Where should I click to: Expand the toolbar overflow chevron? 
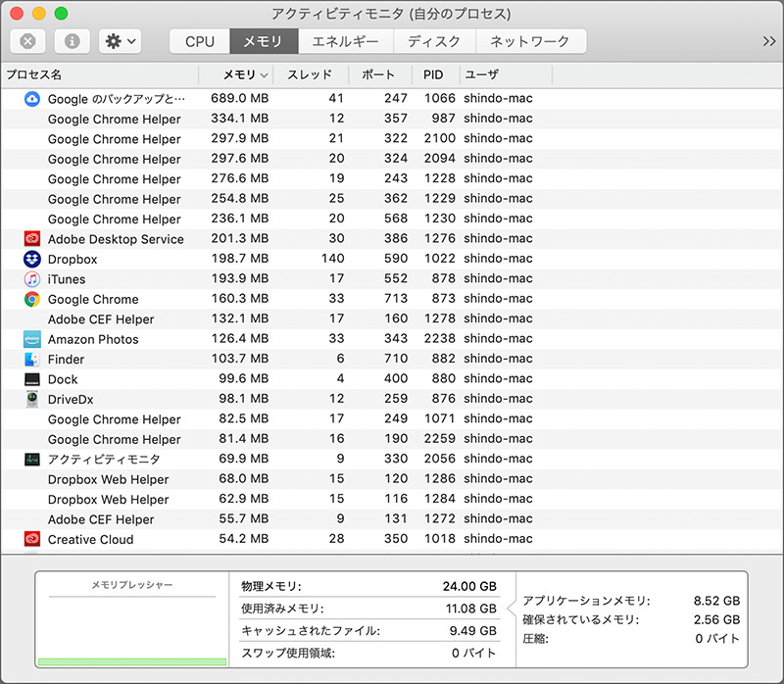[768, 41]
